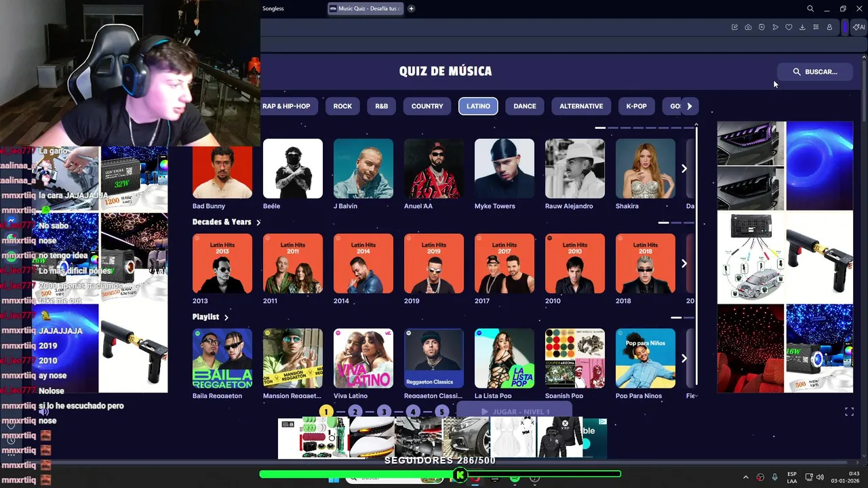Choose the J Balvin artist card
The height and width of the screenshot is (488, 868).
(x=363, y=175)
